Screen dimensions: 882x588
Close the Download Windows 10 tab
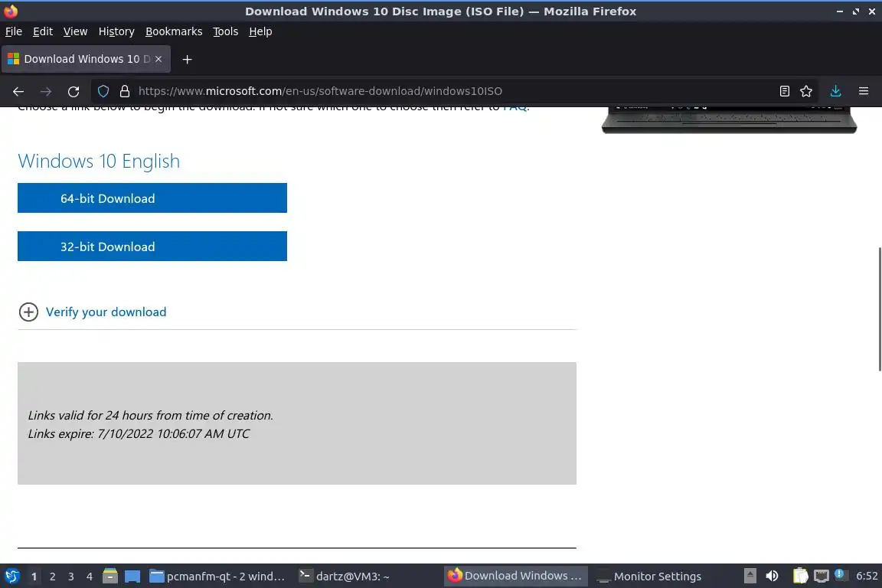click(x=158, y=59)
